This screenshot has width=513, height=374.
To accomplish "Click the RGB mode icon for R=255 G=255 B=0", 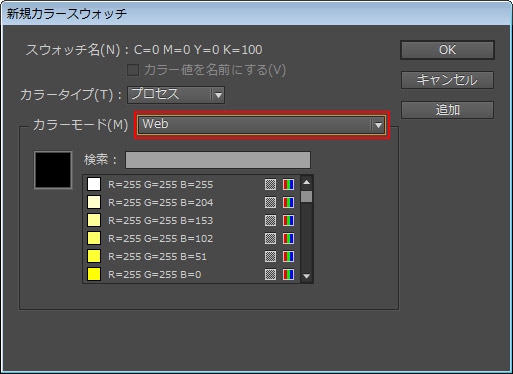I will click(288, 274).
